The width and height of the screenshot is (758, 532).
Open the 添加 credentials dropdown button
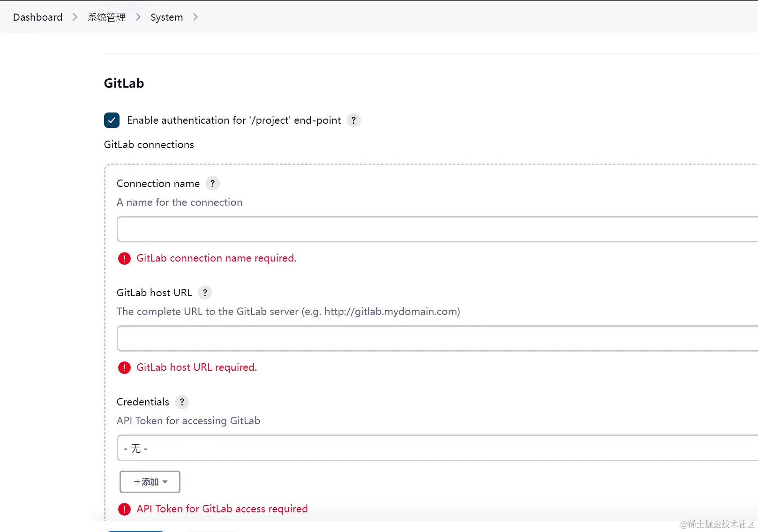150,482
